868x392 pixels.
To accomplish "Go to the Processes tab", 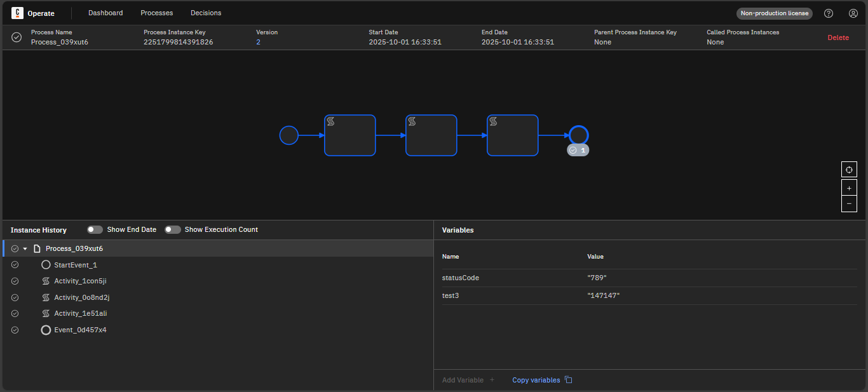I will click(156, 13).
